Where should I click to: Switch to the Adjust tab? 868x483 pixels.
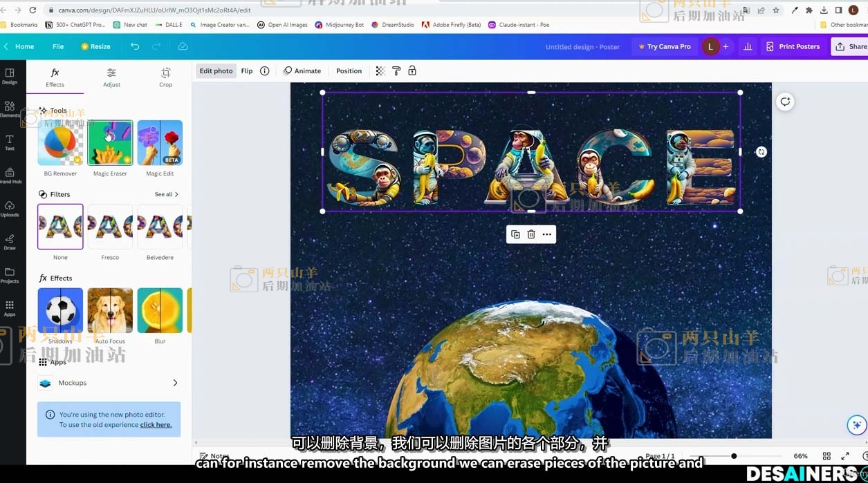111,77
